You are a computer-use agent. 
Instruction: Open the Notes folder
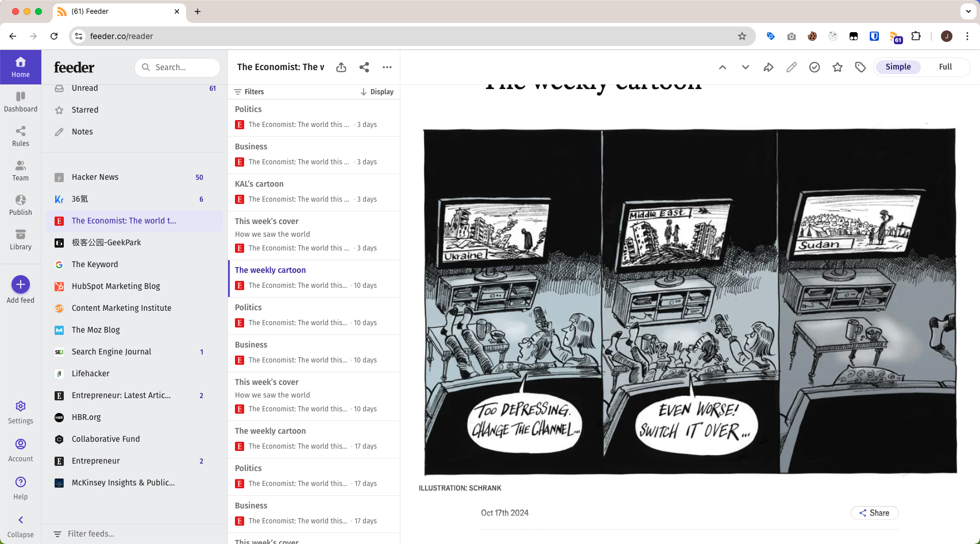click(x=134, y=132)
